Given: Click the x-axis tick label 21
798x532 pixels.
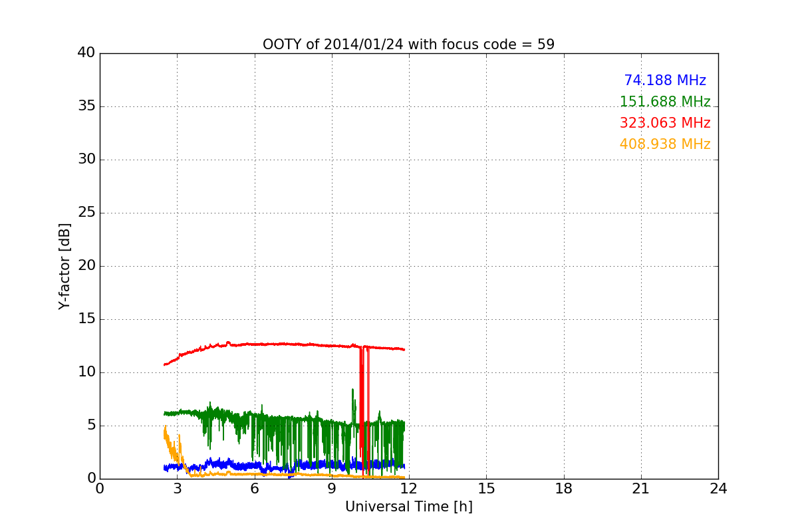Looking at the screenshot, I should click(641, 489).
